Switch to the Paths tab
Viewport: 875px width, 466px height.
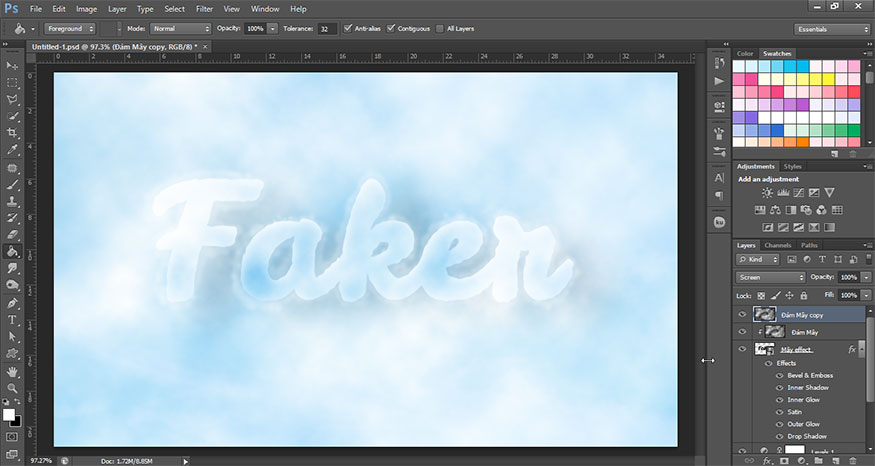pyautogui.click(x=809, y=245)
